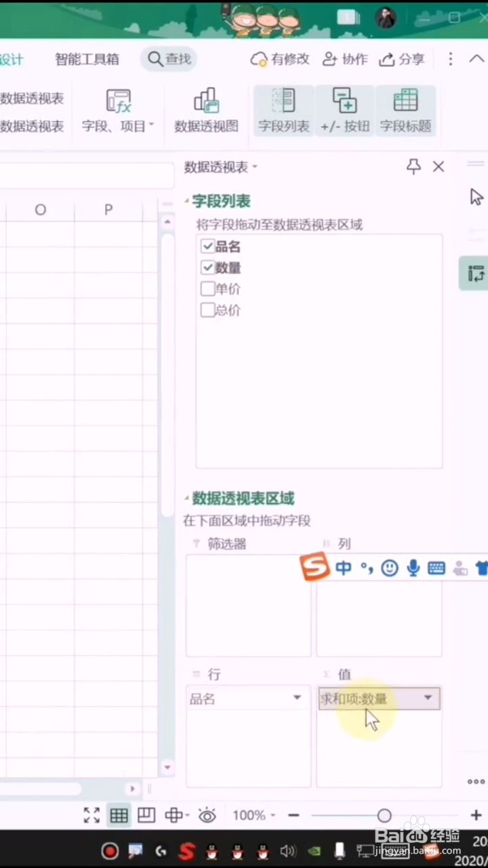Click the Sogou S logo icon
This screenshot has height=868, width=488.
[314, 566]
